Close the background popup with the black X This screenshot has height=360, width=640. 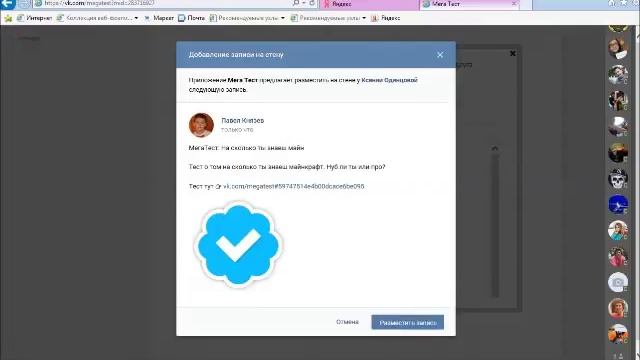513,53
